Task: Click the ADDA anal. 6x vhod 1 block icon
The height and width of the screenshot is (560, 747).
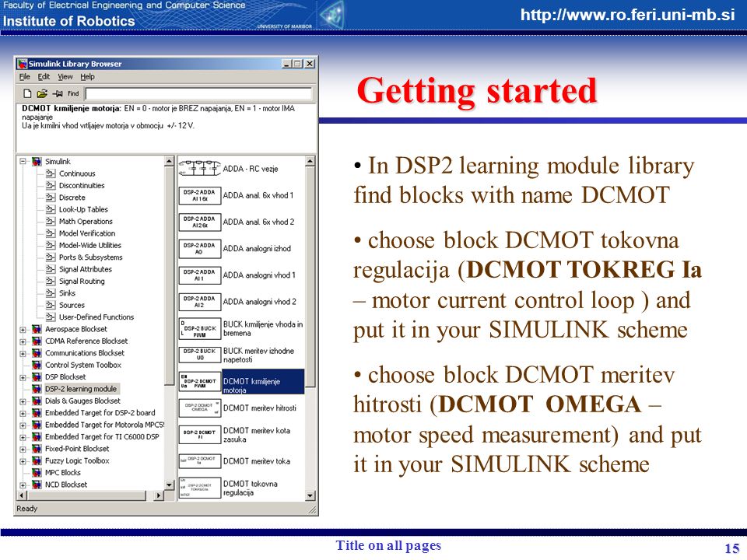Action: click(200, 195)
